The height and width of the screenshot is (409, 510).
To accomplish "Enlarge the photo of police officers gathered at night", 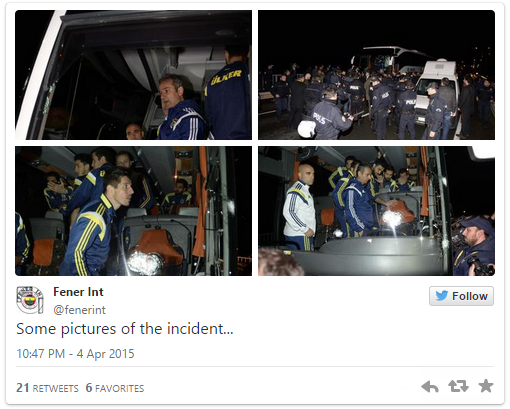I will 376,75.
